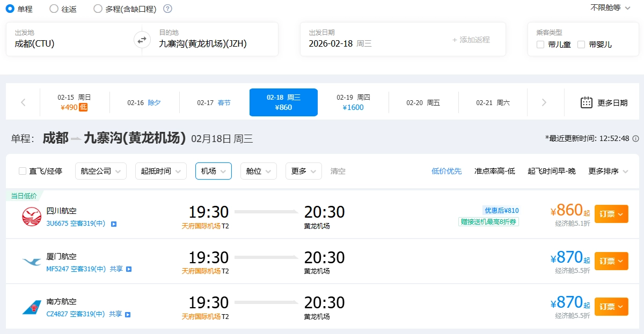
Task: Open the 舱位 filter dropdown
Action: click(x=258, y=172)
